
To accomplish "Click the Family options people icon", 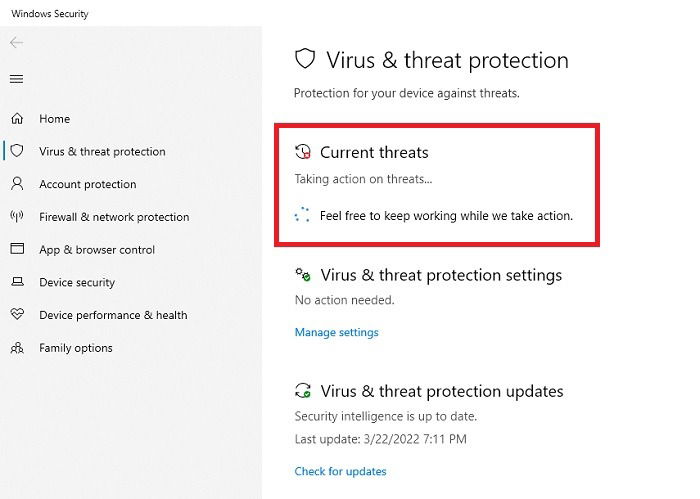I will pos(17,347).
